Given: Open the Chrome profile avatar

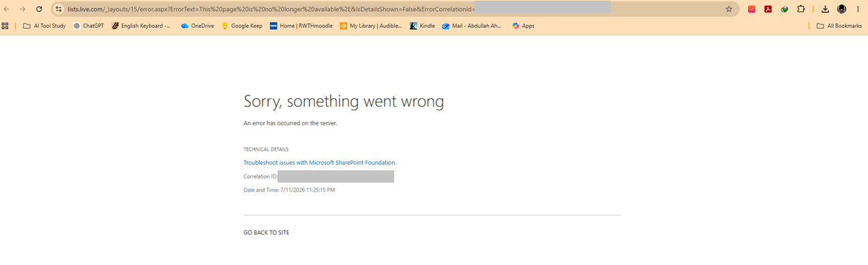Looking at the screenshot, I should pos(841,10).
